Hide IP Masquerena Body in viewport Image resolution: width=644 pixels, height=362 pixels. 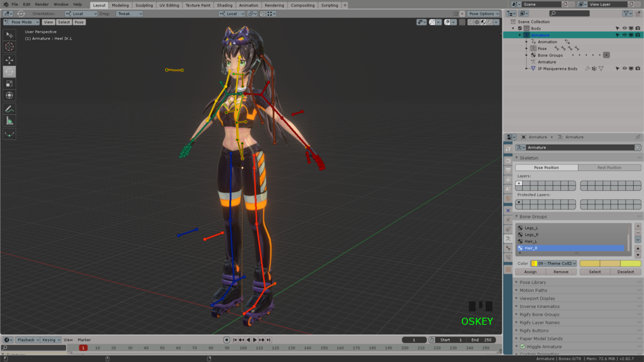pos(624,69)
